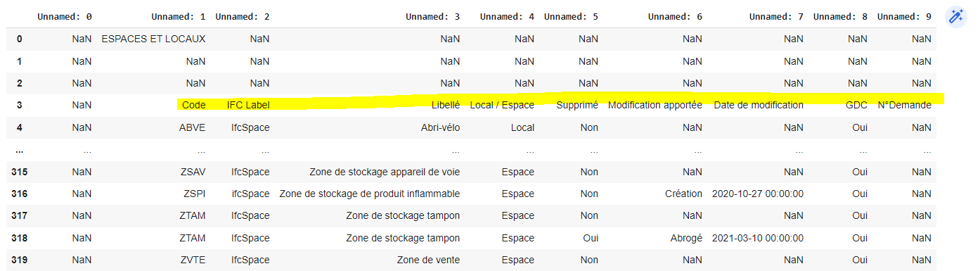980x271 pixels.
Task: Click the 'Abrogé' cell
Action: (686, 238)
